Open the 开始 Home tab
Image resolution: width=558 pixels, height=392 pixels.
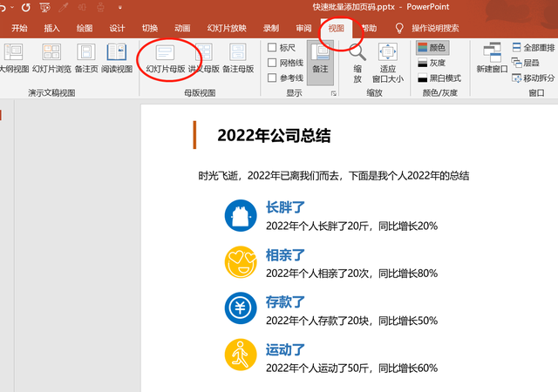(19, 28)
